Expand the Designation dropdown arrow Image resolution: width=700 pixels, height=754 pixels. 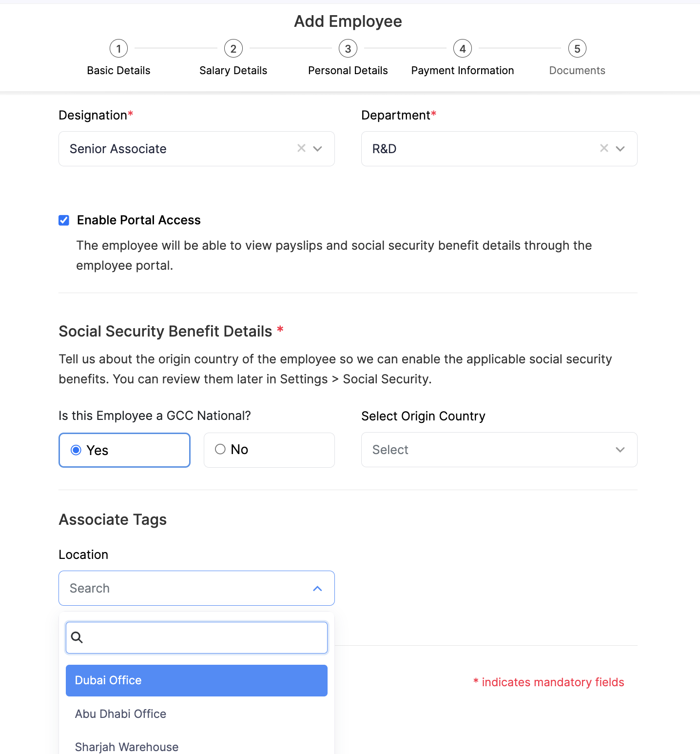tap(318, 149)
